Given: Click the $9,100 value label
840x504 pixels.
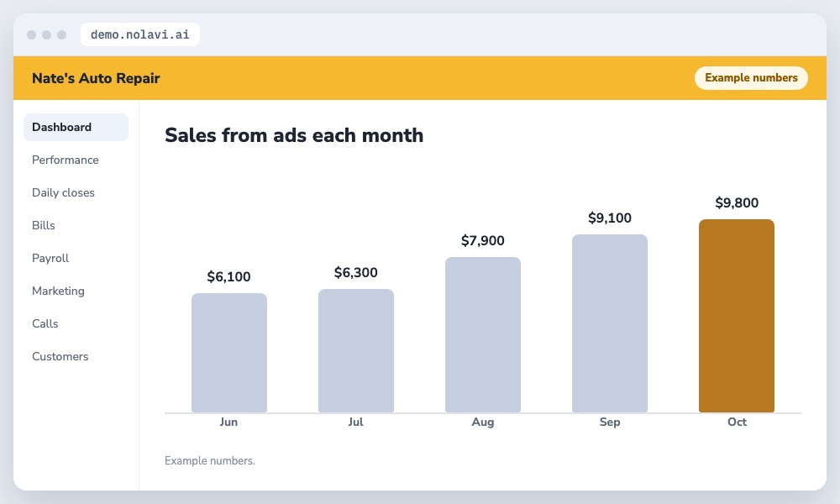Looking at the screenshot, I should (x=610, y=218).
